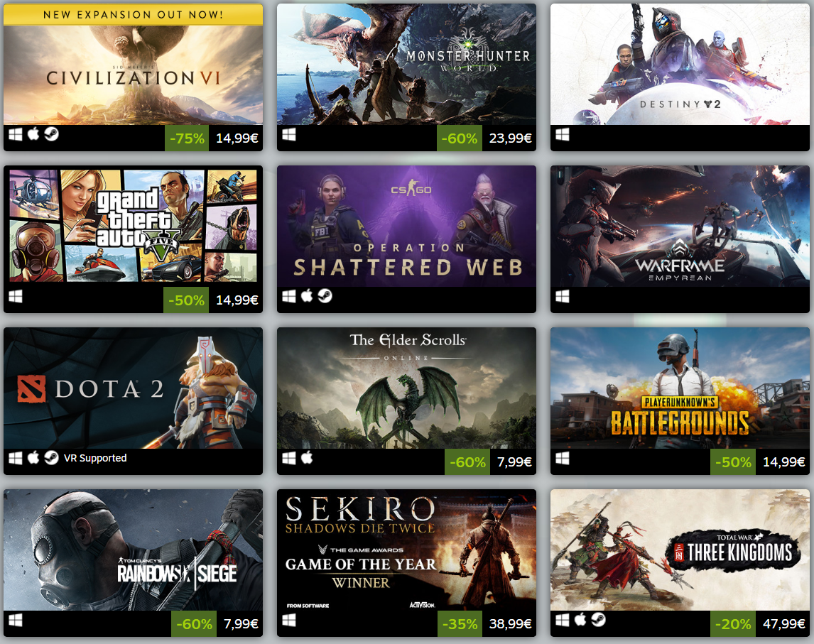Image resolution: width=814 pixels, height=644 pixels.
Task: Click the Windows icon under Warframe Empyrean
Action: point(563,297)
